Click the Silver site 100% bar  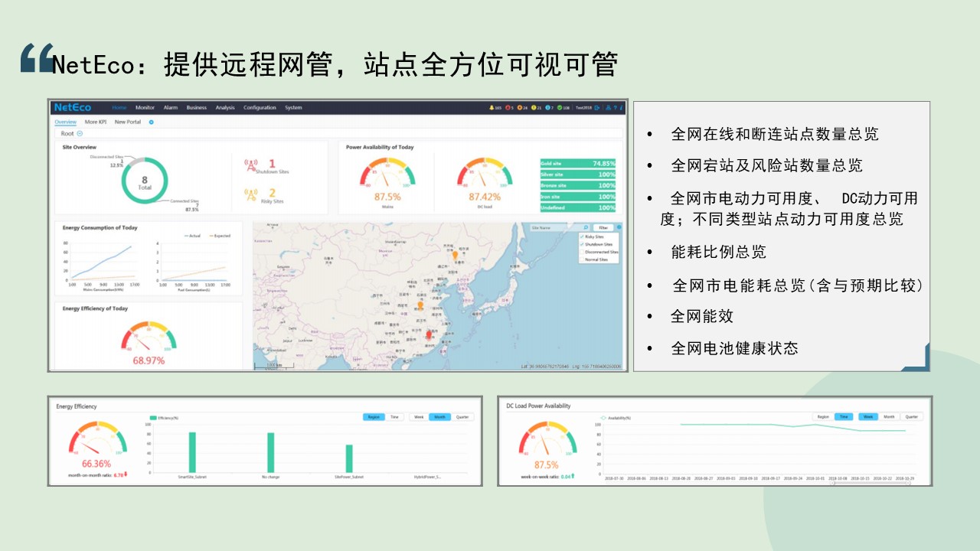point(577,174)
